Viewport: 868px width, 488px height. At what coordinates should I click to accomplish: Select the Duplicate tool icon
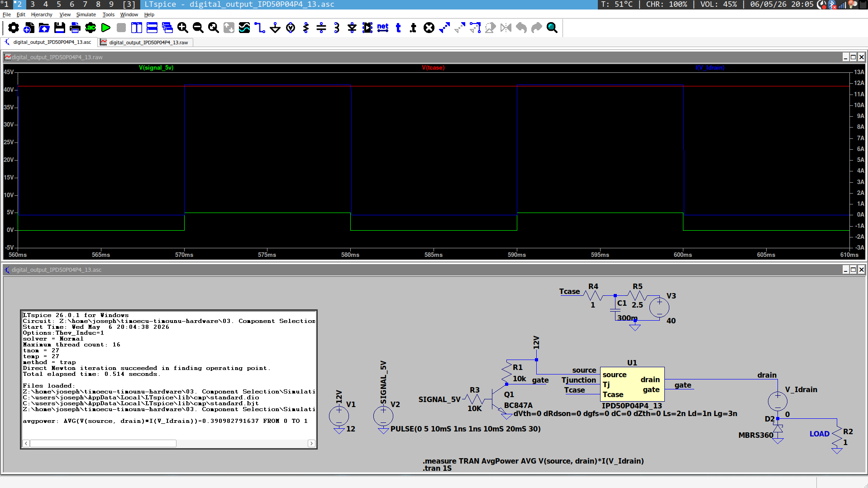[x=444, y=28]
